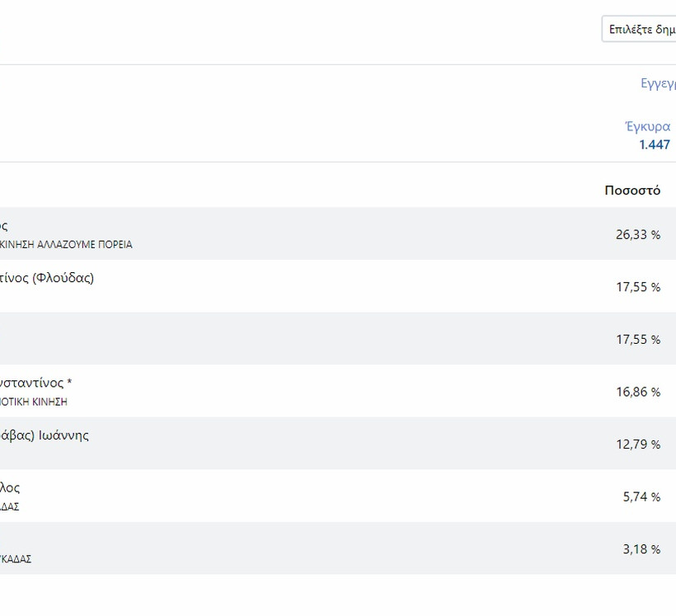The width and height of the screenshot is (676, 616).
Task: Click the party text ending 'ΚΑΔΑΣ' in last row
Action: pyautogui.click(x=16, y=559)
